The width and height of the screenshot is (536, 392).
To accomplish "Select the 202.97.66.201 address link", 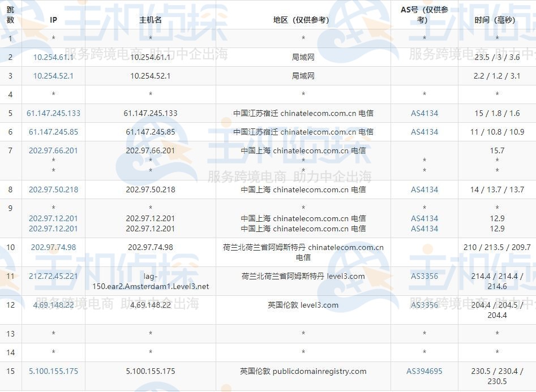I will 53,150.
